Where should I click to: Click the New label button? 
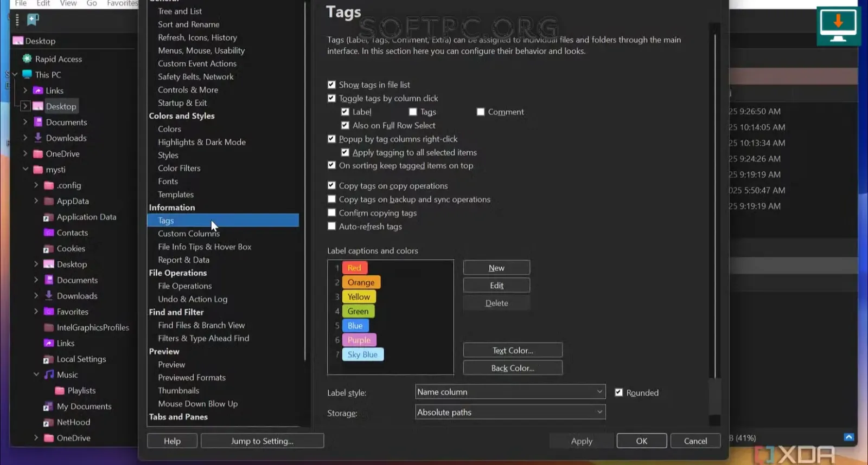pyautogui.click(x=496, y=268)
